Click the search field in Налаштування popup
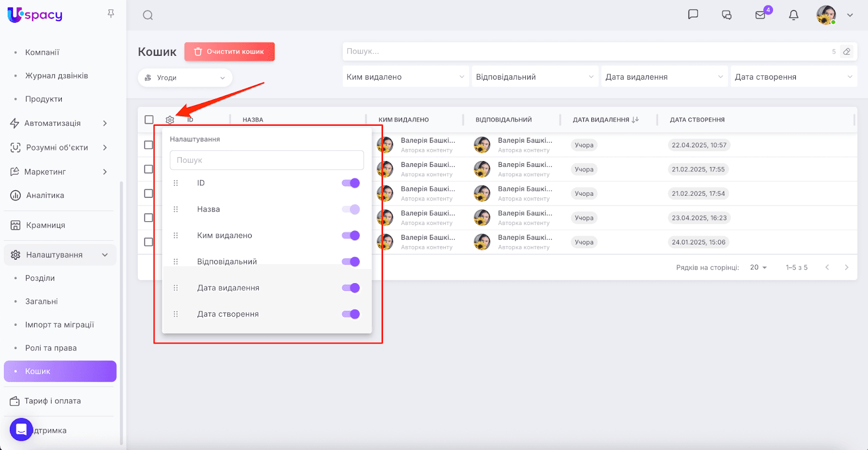 (266, 160)
